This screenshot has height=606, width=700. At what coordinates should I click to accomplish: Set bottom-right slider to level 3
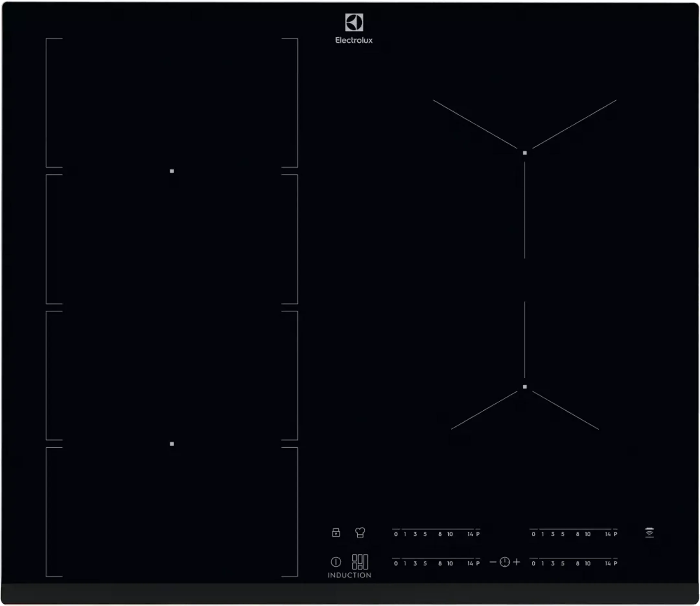pos(553,563)
